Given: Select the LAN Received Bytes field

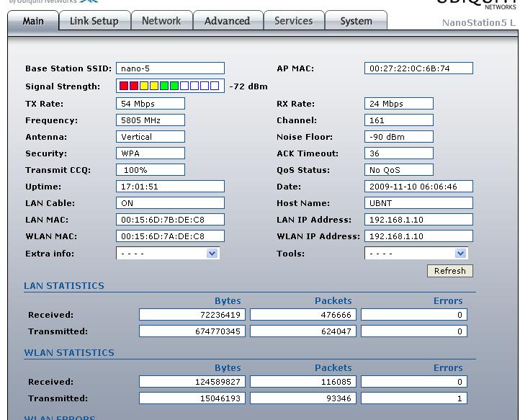Looking at the screenshot, I should click(192, 315).
